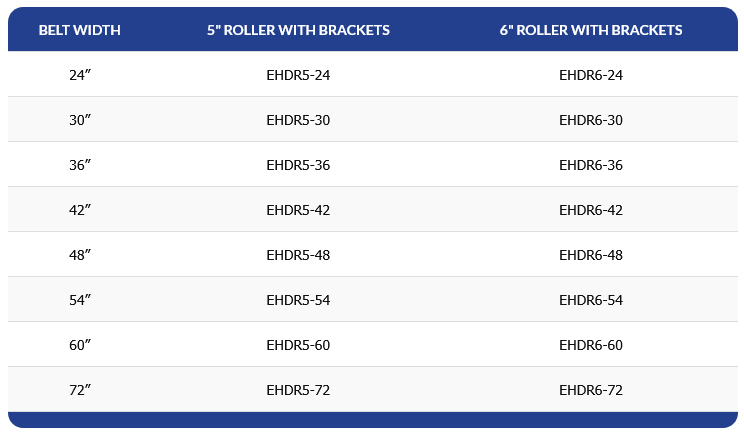The image size is (744, 432).
Task: Select part number EHDR5-30
Action: coord(298,120)
